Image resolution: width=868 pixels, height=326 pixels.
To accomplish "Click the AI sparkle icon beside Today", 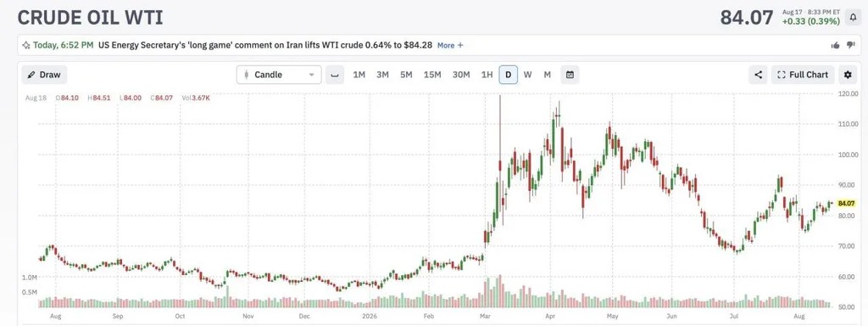I will point(25,46).
